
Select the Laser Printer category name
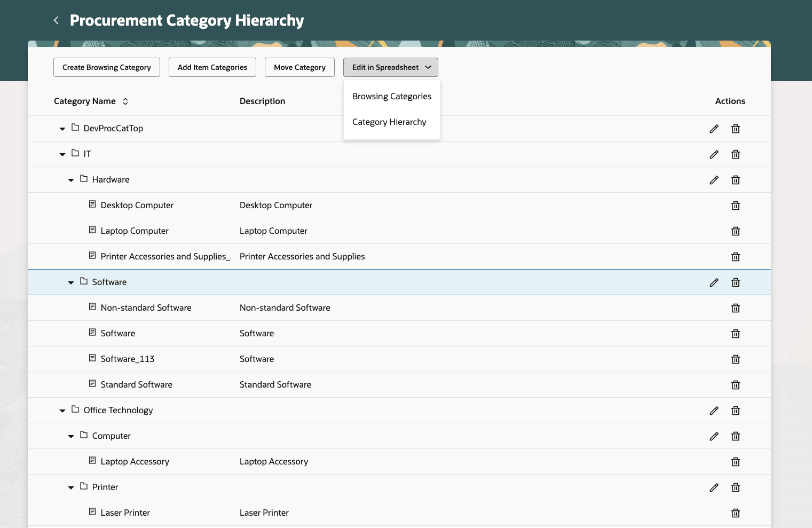point(125,513)
